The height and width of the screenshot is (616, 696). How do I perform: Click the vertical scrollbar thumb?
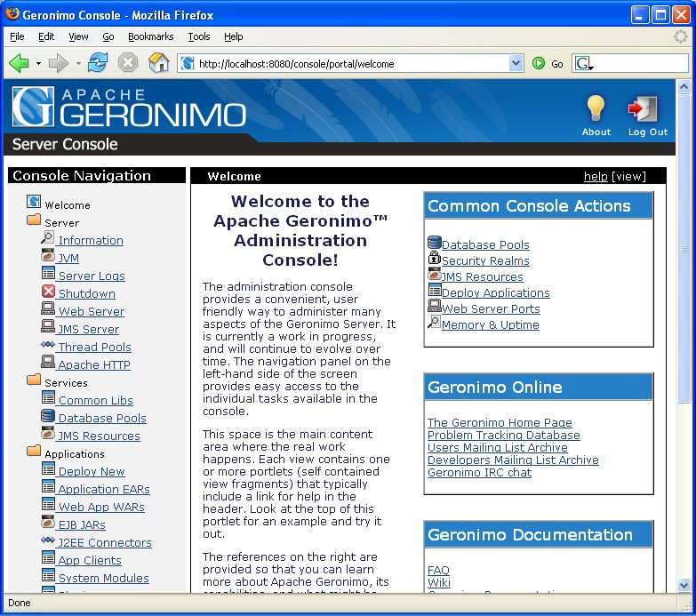click(684, 249)
